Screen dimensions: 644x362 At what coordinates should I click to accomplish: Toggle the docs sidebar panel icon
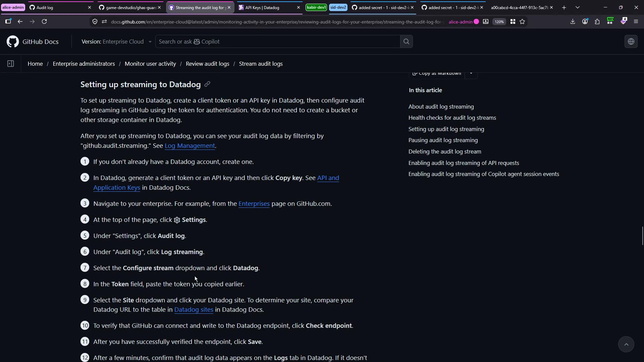10,64
